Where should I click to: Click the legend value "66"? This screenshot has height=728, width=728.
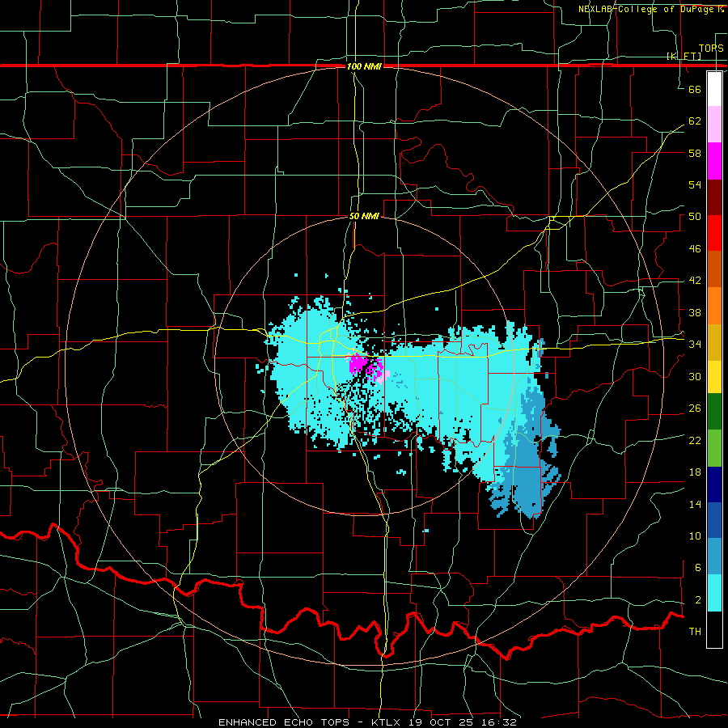[695, 89]
